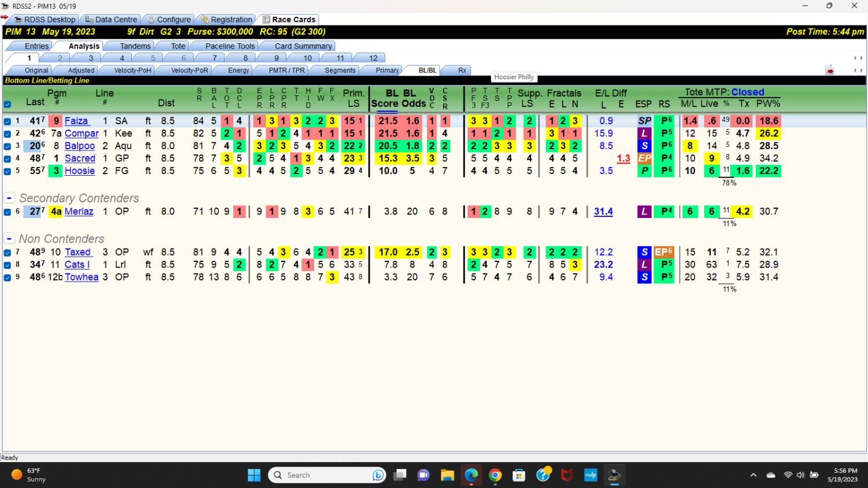
Task: Click the Windows taskbar Search box
Action: pos(327,475)
